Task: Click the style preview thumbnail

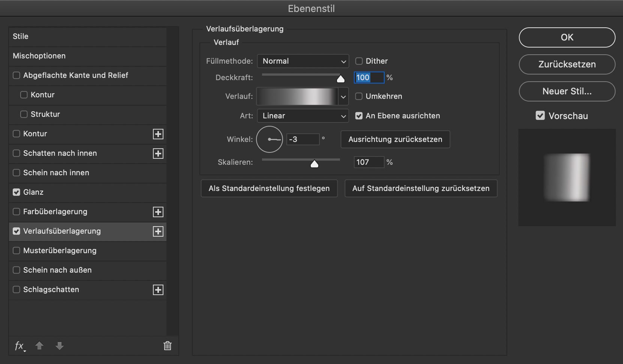Action: (x=567, y=178)
